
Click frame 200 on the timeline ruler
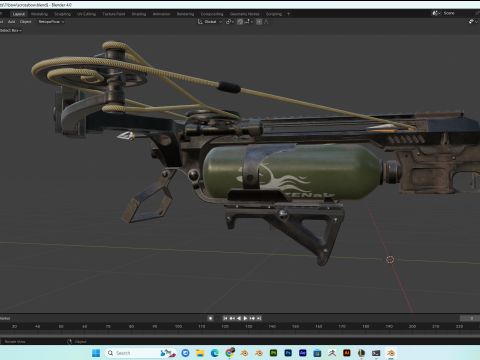[412, 326]
